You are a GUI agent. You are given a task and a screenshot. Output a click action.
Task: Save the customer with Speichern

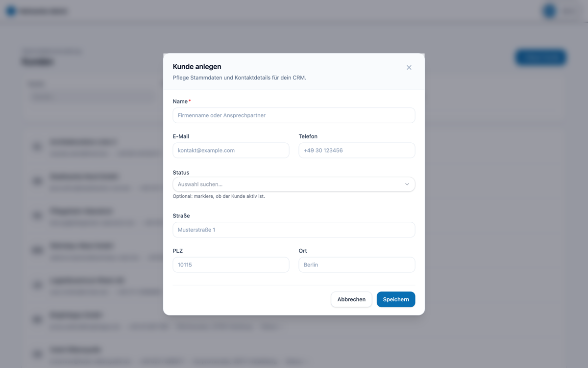coord(396,299)
